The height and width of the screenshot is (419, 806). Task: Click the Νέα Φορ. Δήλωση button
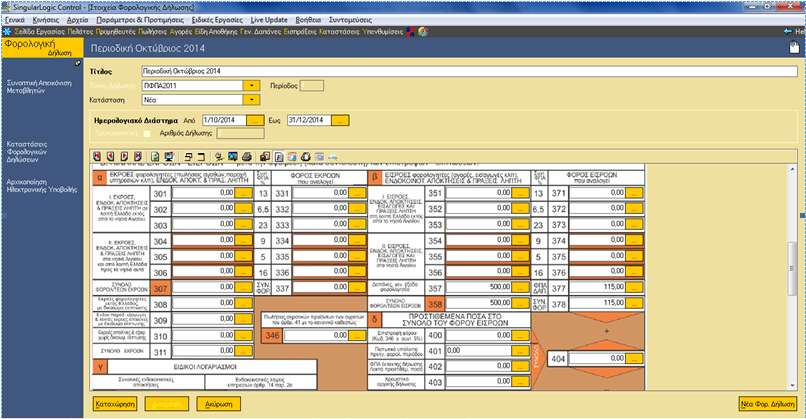(767, 404)
